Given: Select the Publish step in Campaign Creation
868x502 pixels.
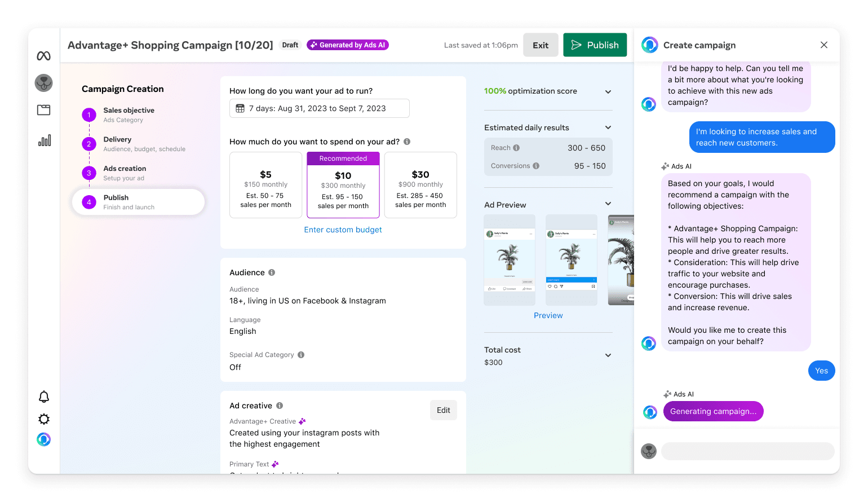Looking at the screenshot, I should coord(138,202).
